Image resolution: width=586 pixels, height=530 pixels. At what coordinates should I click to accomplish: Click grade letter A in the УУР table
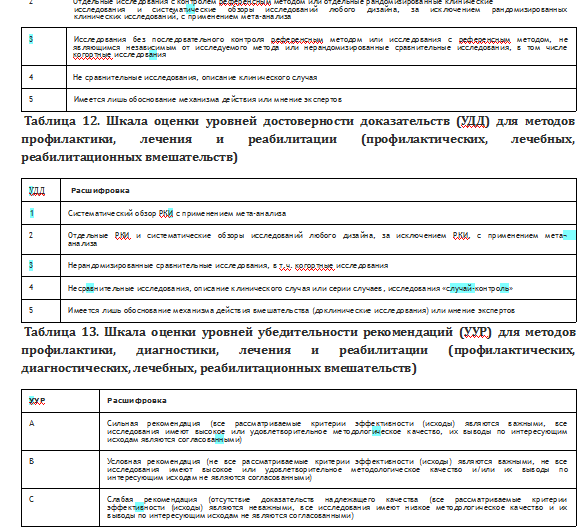[32, 423]
